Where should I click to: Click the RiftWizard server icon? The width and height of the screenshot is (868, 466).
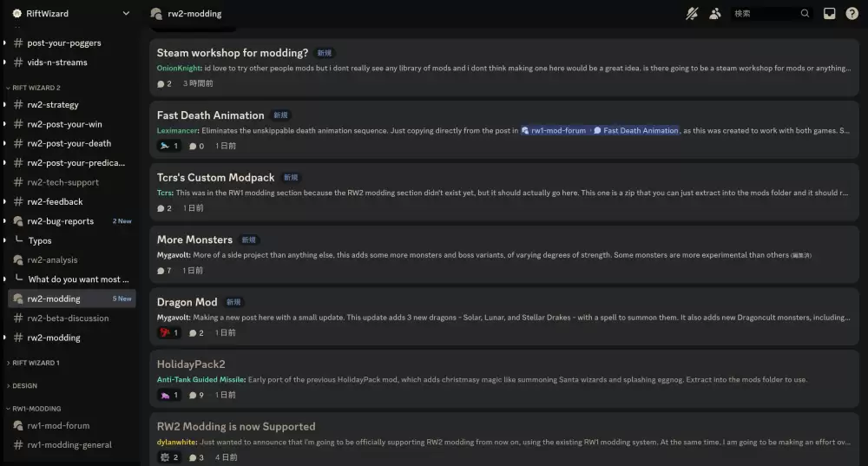17,14
